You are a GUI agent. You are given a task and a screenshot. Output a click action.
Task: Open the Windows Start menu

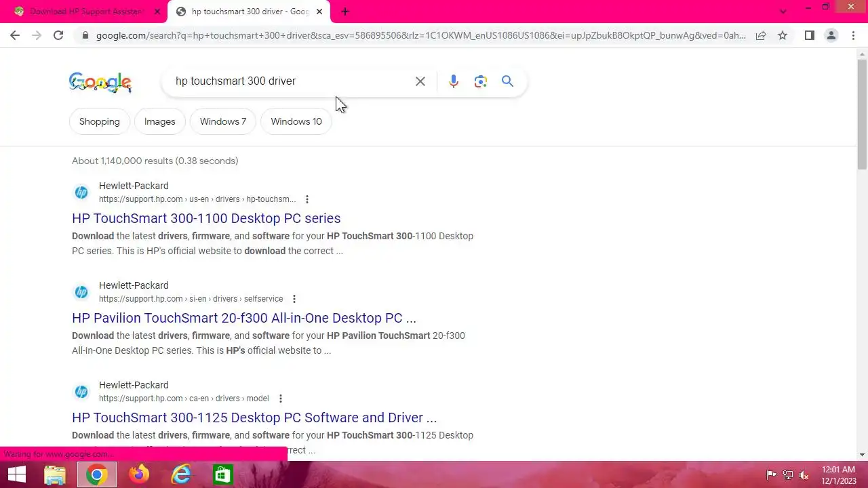[x=17, y=474]
